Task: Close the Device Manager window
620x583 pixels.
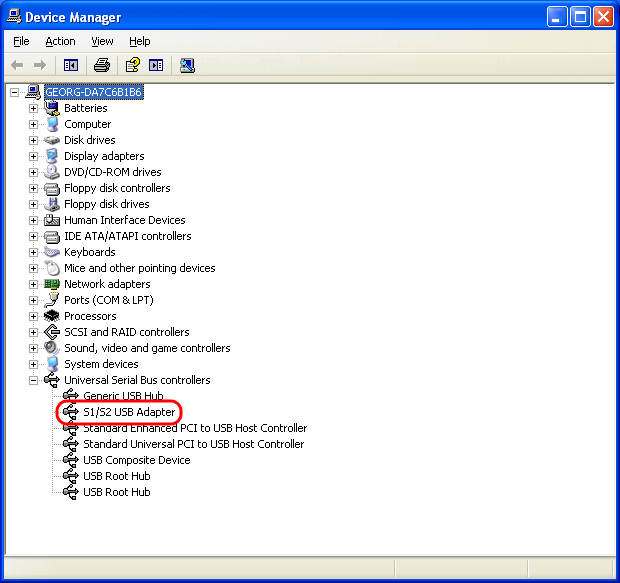Action: click(x=603, y=17)
